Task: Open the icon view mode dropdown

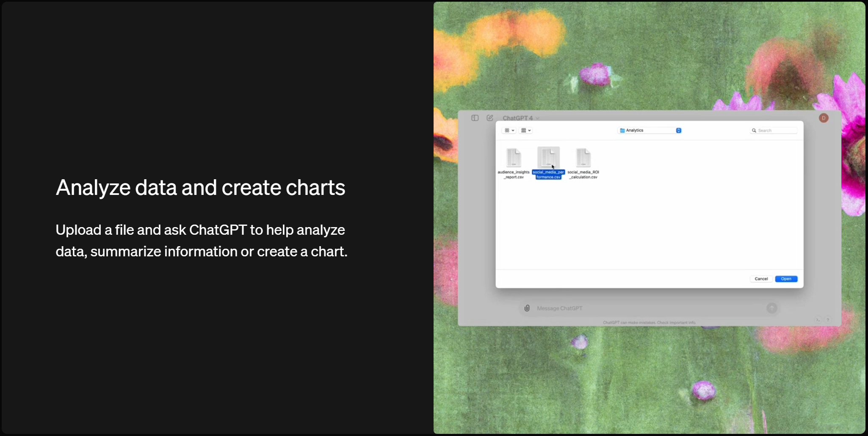Action: pos(509,131)
